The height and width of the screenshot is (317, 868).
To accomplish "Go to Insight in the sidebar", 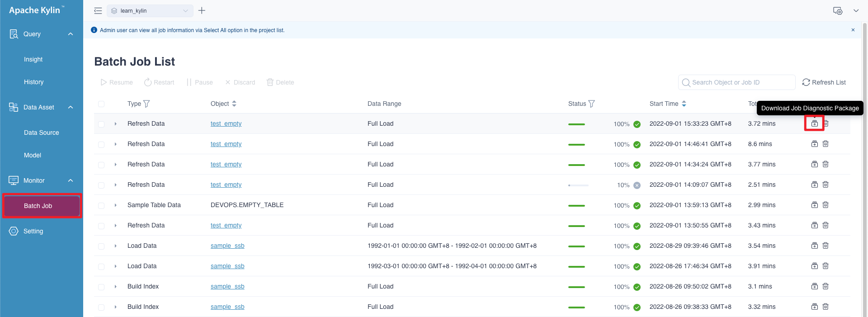I will 33,59.
